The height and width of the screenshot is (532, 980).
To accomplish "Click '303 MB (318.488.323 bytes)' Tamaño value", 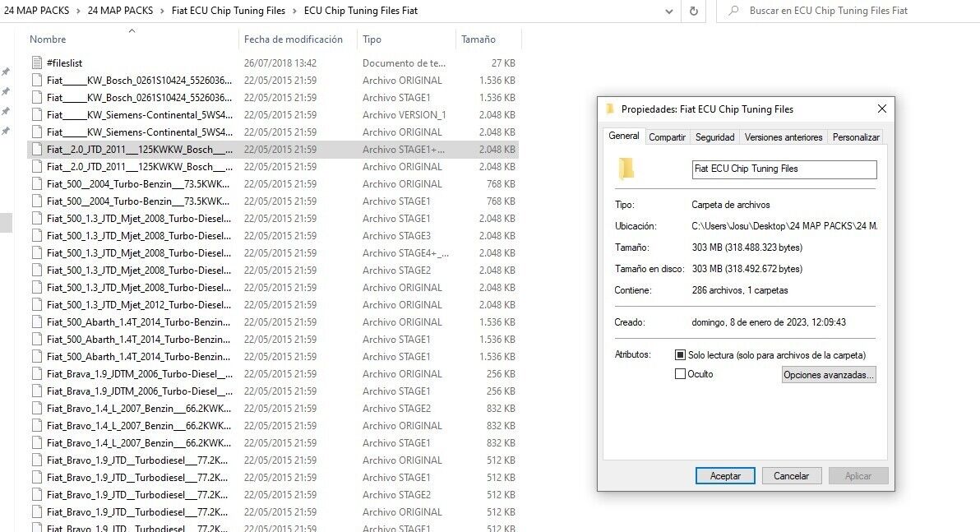I will (747, 247).
